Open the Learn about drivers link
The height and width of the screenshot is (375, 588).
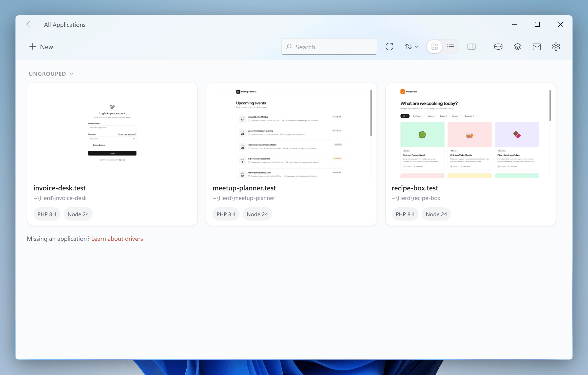pos(117,239)
